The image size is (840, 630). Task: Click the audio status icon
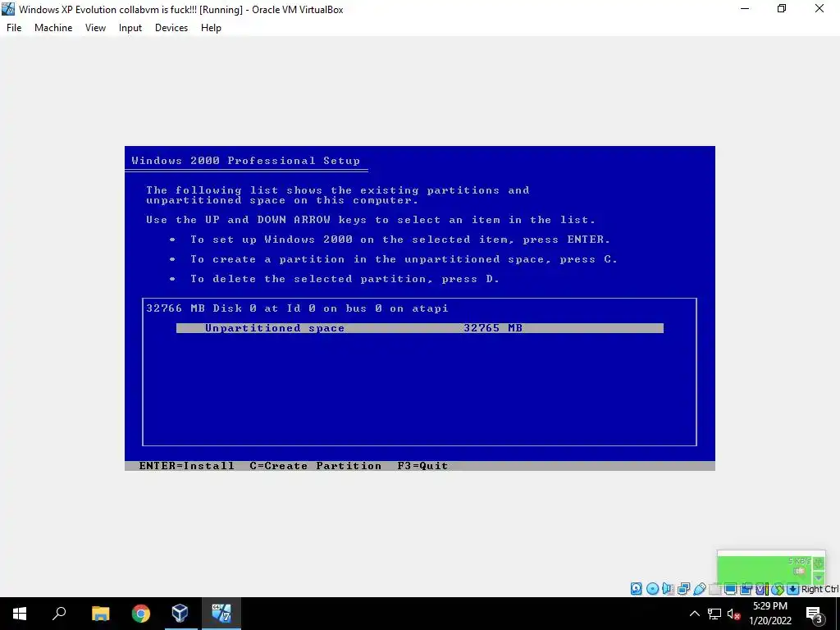click(668, 589)
